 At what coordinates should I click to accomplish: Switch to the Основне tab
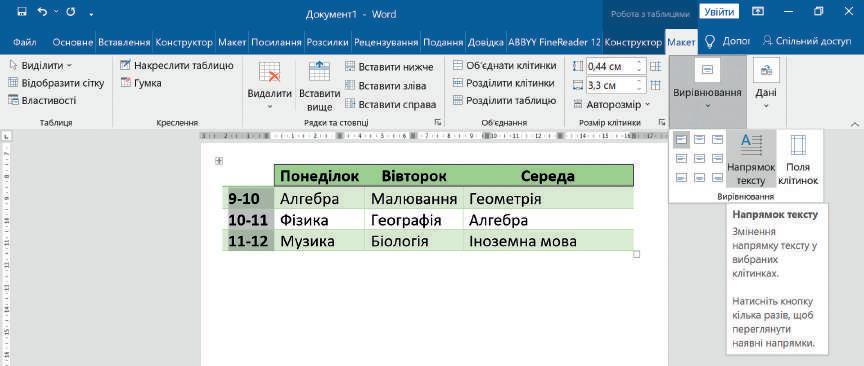[73, 42]
